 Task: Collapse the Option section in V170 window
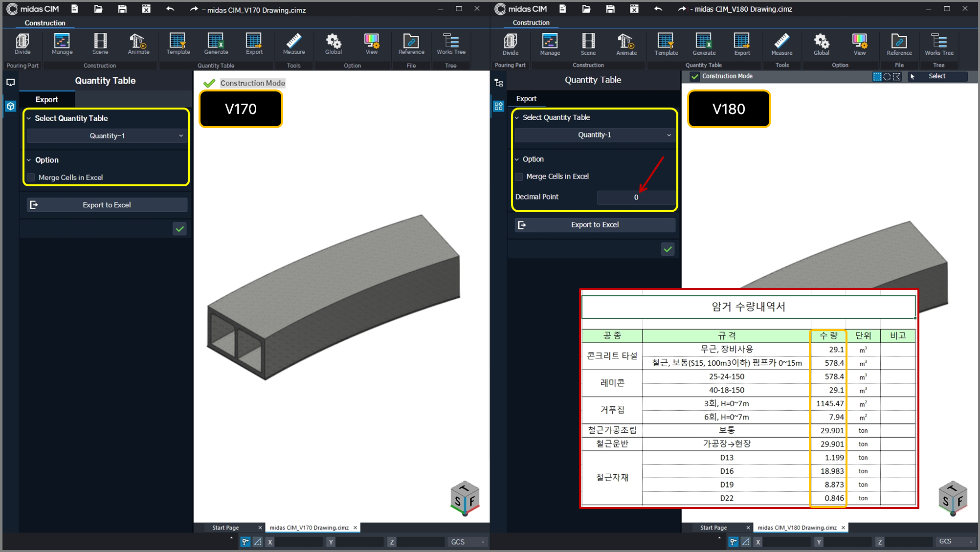click(x=29, y=160)
